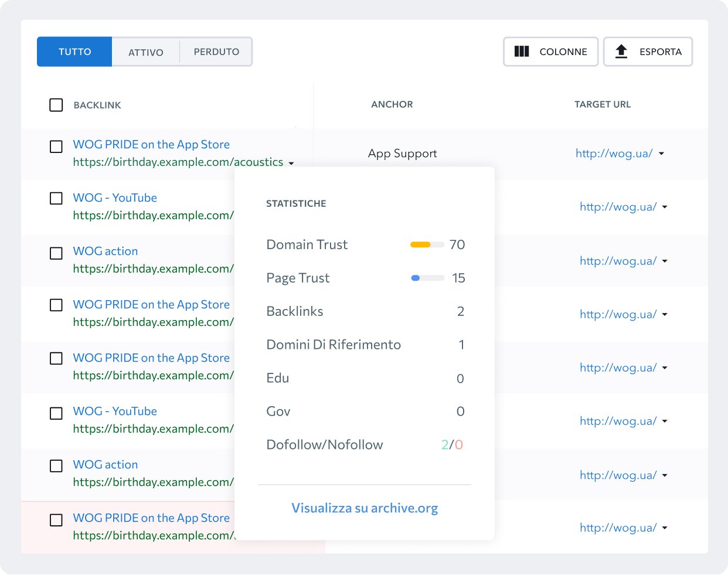Image resolution: width=728 pixels, height=575 pixels.
Task: Click the ESPORTA export button
Action: (648, 52)
